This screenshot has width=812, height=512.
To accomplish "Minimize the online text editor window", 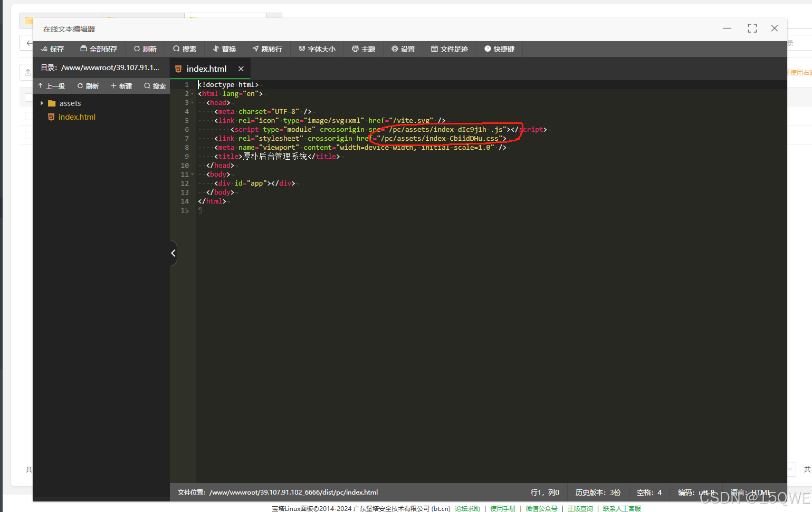I will [727, 28].
